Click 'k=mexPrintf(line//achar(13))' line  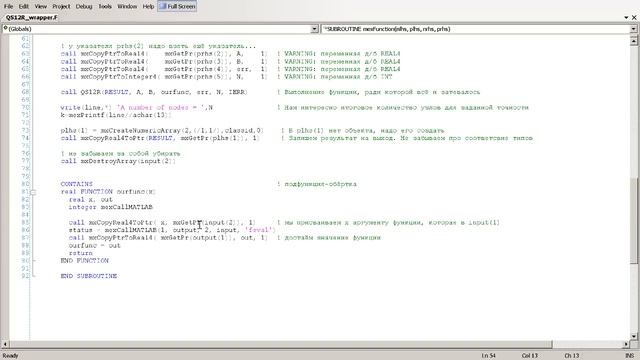coord(116,115)
